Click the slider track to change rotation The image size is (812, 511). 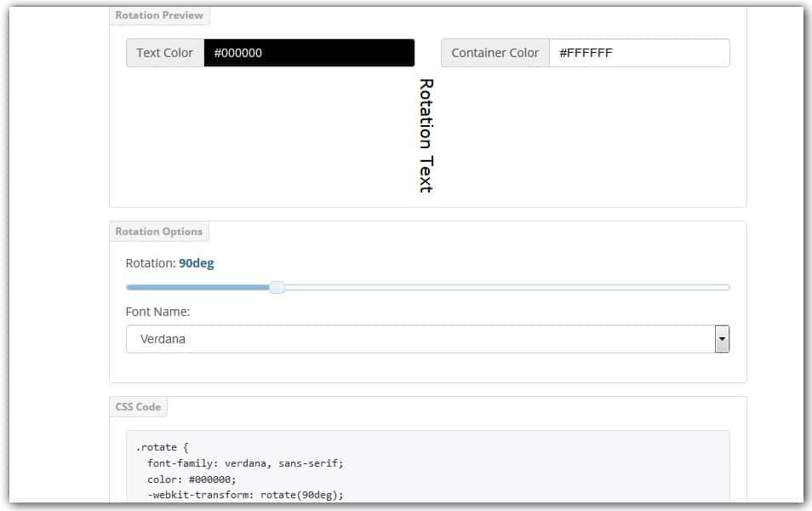pos(511,287)
